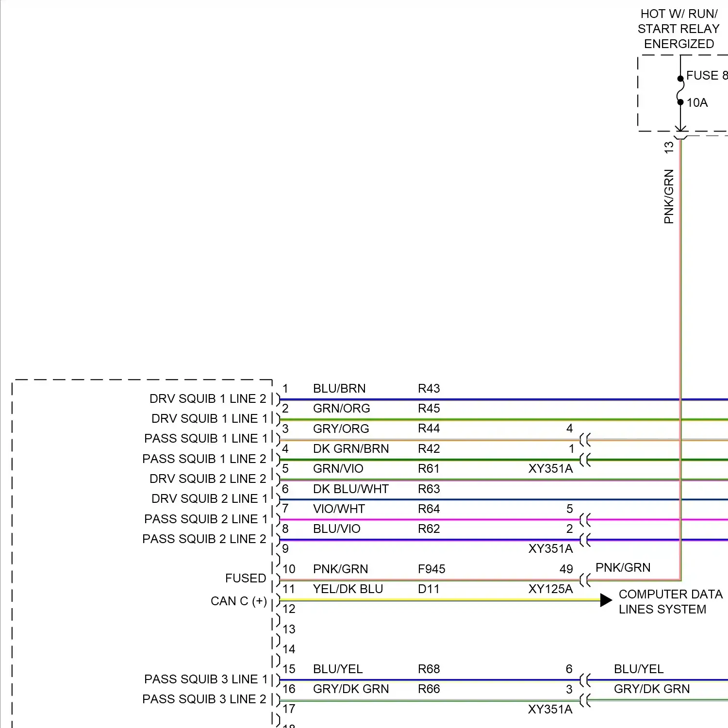Click the GRN/ORG wire label
Viewport: 728px width, 728px height.
click(x=342, y=409)
